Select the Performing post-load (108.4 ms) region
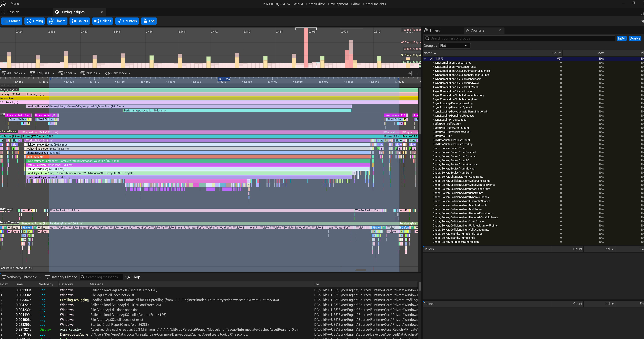This screenshot has height=339, width=644. pos(237,110)
